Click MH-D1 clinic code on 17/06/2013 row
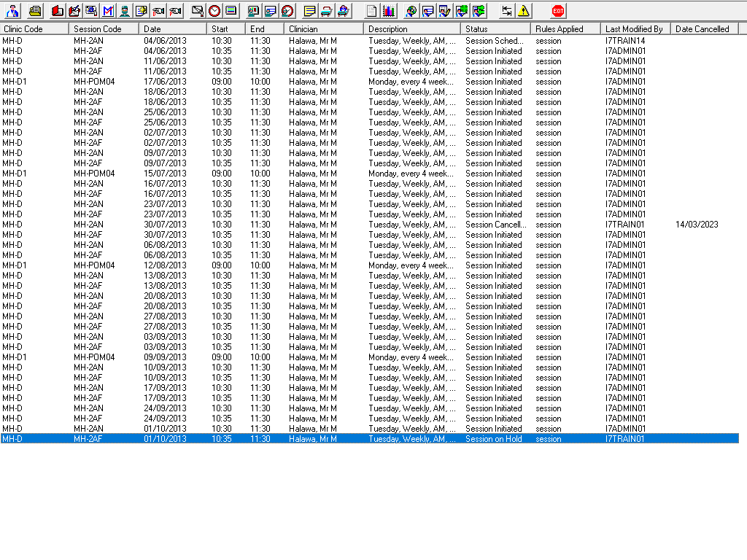 15,82
